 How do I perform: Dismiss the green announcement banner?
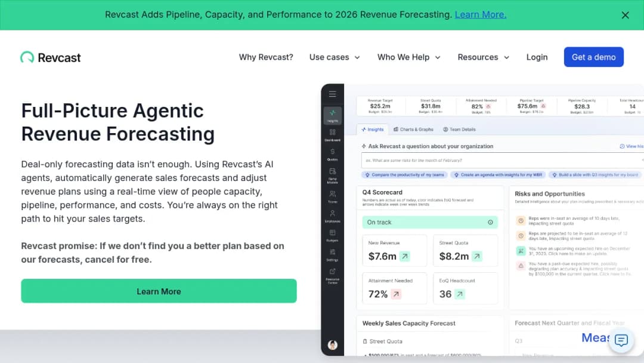625,15
